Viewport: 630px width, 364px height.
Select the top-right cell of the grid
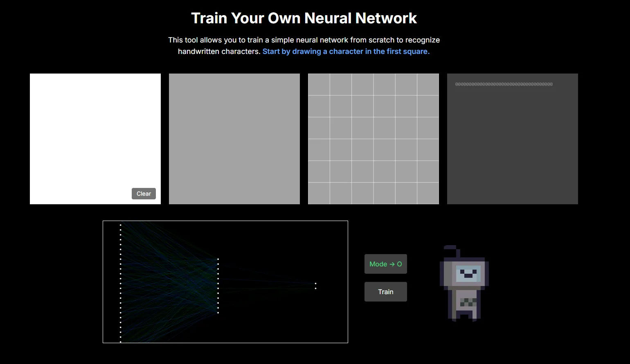(x=428, y=85)
